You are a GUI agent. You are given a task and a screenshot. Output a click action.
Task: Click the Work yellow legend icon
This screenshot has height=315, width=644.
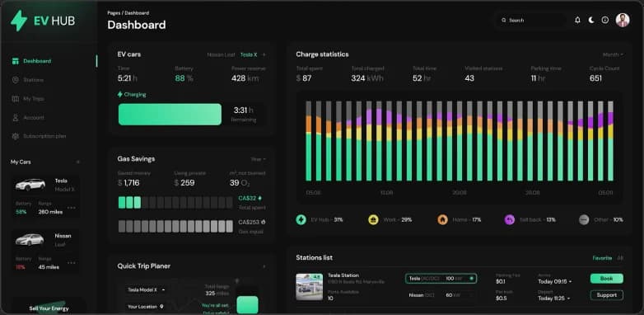[x=373, y=219]
